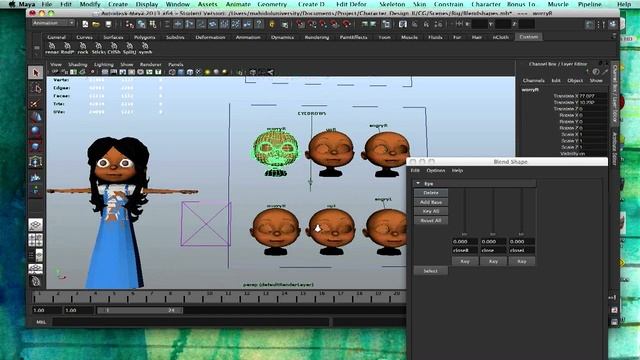Run the 'renar' custom shelf script
This screenshot has height=360, width=640.
52,49
